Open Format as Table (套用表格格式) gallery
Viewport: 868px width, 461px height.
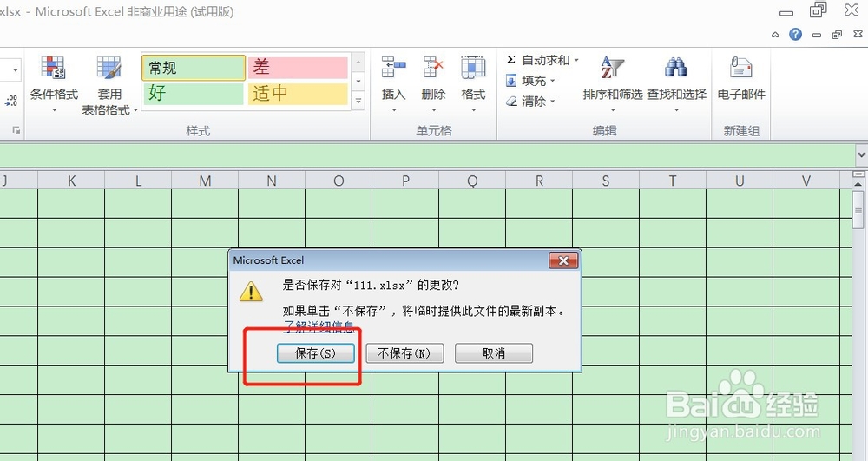[x=109, y=85]
